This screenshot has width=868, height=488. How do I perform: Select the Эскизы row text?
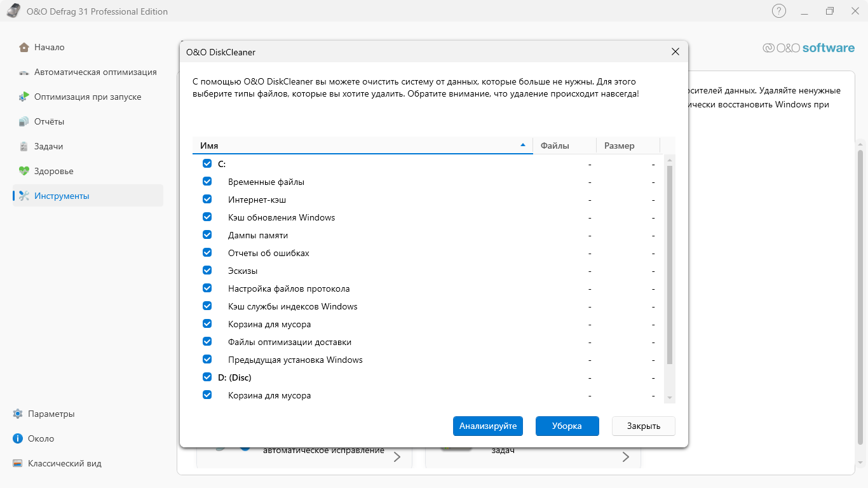pyautogui.click(x=243, y=271)
